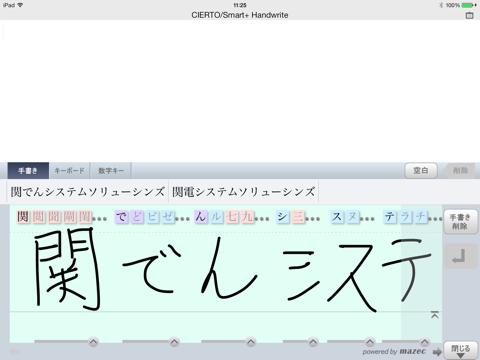Tap the 空白 button

(421, 171)
